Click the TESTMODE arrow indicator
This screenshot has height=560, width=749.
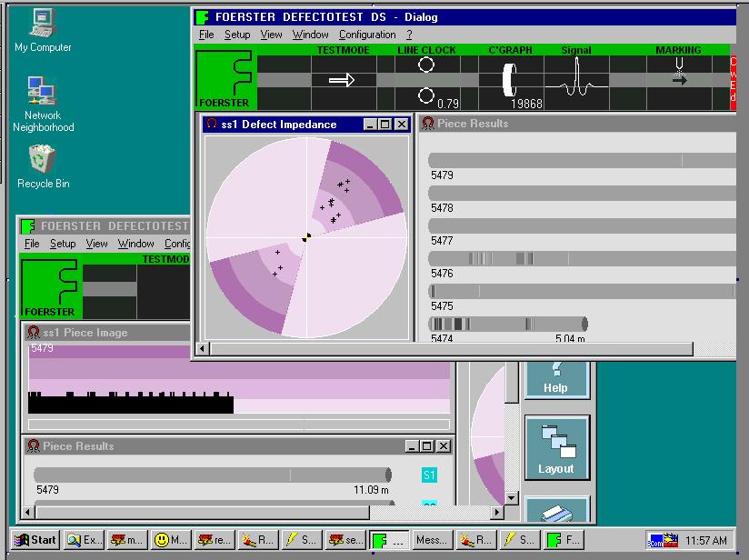coord(342,80)
